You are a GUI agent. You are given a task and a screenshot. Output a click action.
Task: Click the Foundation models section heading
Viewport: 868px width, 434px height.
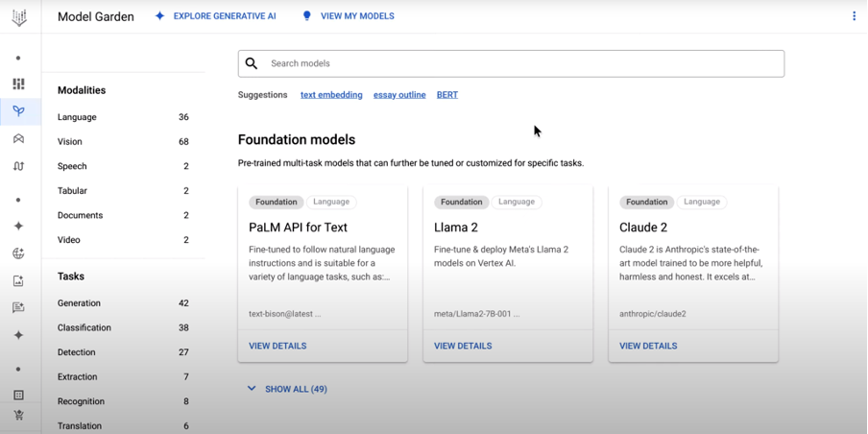coord(297,139)
